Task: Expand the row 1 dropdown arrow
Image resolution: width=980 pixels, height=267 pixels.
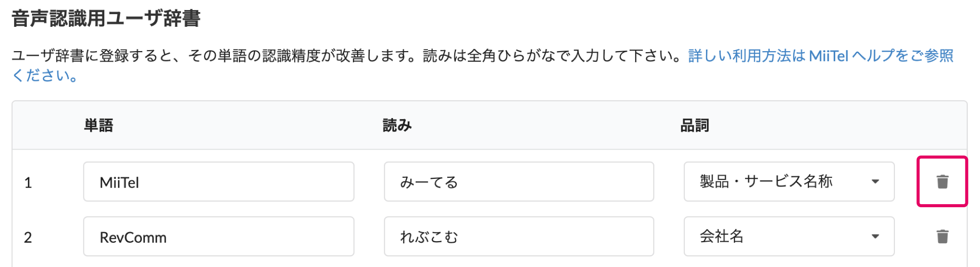Action: [x=875, y=181]
